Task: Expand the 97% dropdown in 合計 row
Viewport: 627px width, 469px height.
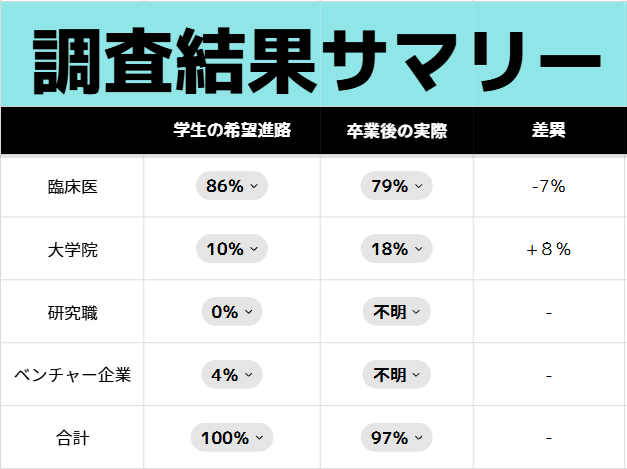Action: coord(396,437)
